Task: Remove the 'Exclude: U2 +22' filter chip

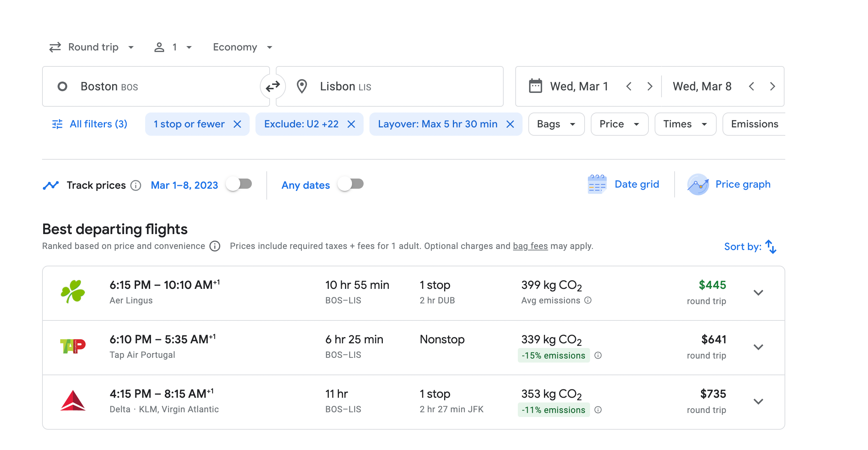Action: pyautogui.click(x=351, y=124)
